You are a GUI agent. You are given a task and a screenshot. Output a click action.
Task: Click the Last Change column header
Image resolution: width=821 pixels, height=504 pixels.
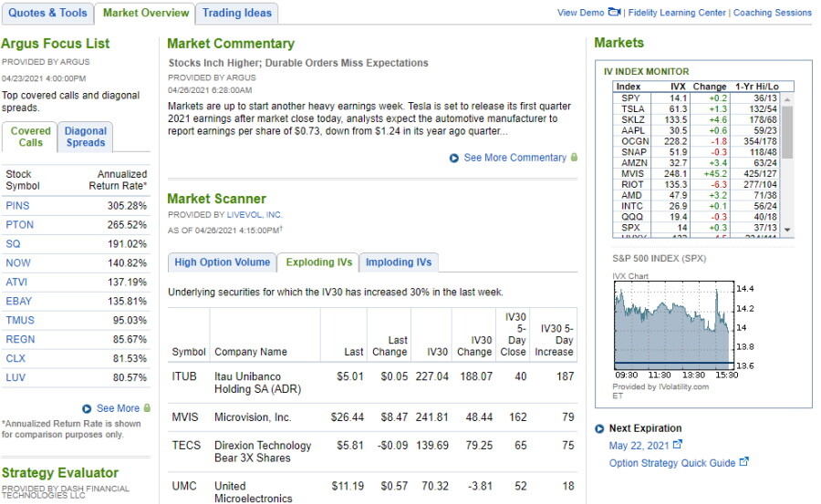pos(390,346)
